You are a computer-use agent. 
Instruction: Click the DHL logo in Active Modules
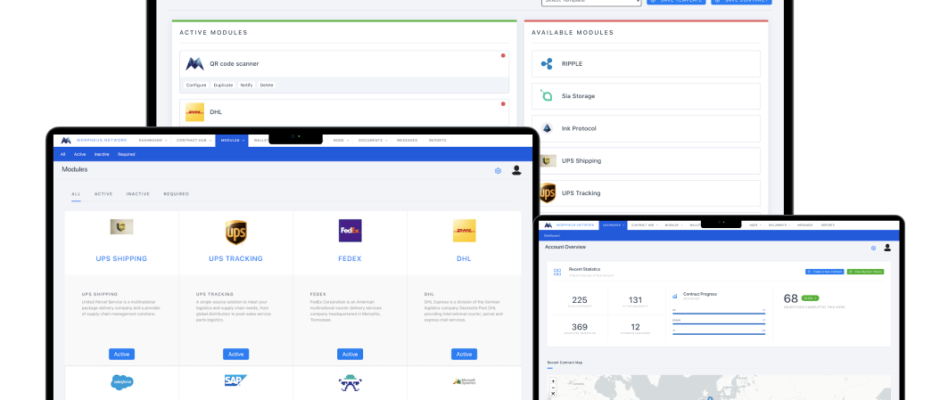click(x=195, y=112)
